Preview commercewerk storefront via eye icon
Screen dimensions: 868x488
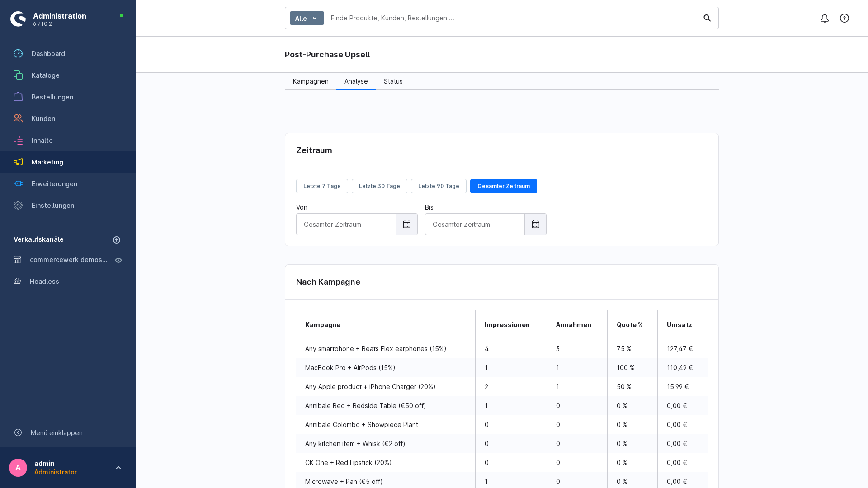(x=118, y=260)
